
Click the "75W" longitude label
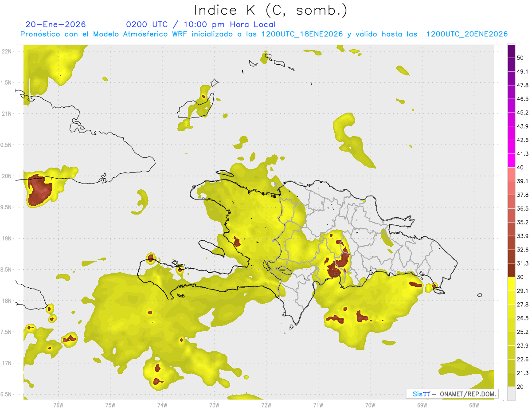(110, 405)
